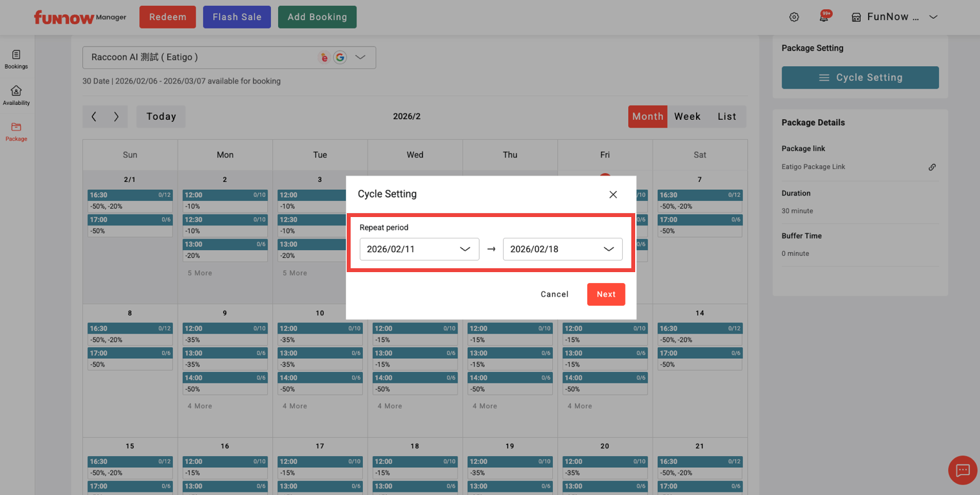Expand the FunNow account menu
Screen dimensions: 980x495
tap(933, 17)
